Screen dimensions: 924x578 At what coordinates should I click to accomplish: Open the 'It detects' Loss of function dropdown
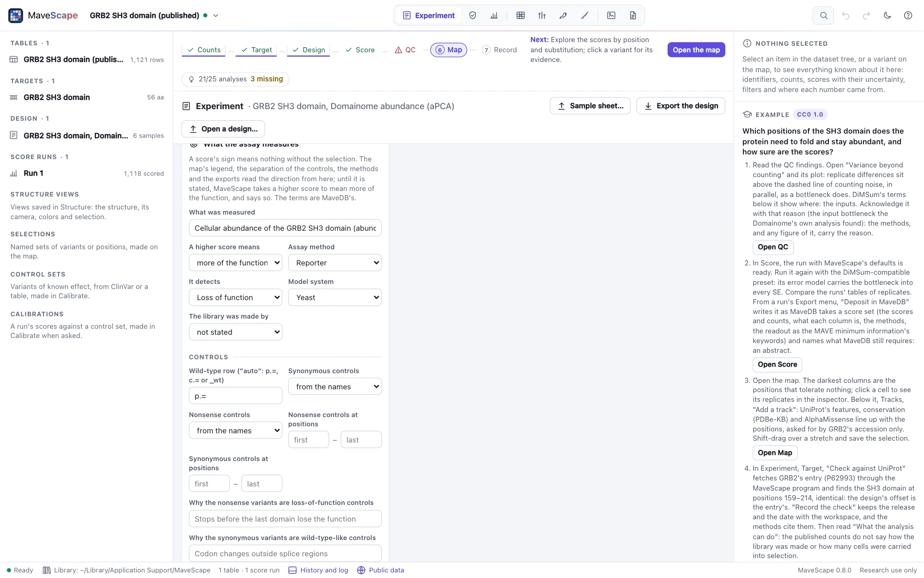tap(236, 297)
